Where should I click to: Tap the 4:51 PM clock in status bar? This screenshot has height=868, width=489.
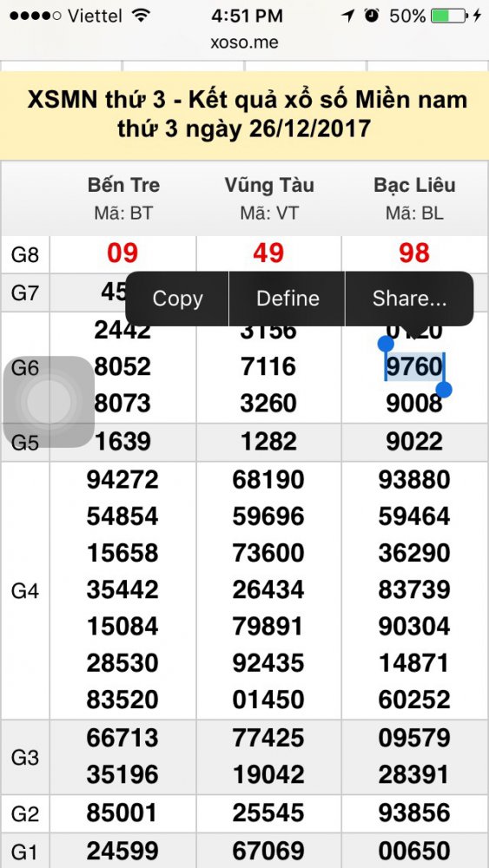coord(247,16)
